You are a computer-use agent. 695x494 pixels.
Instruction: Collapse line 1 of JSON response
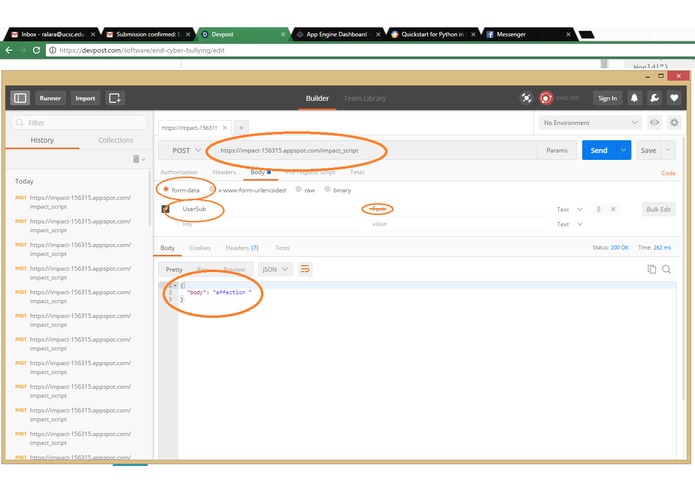click(175, 285)
